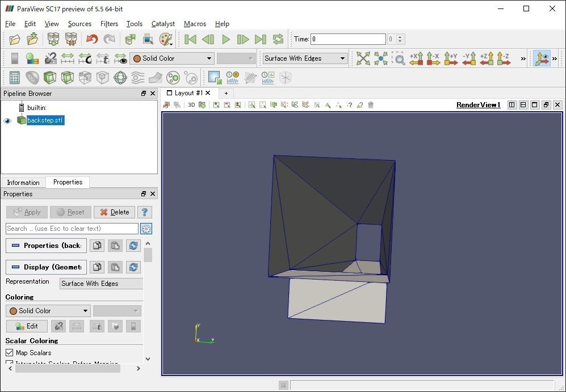Click the Delete button in Properties
Image resolution: width=566 pixels, height=392 pixels.
(114, 212)
